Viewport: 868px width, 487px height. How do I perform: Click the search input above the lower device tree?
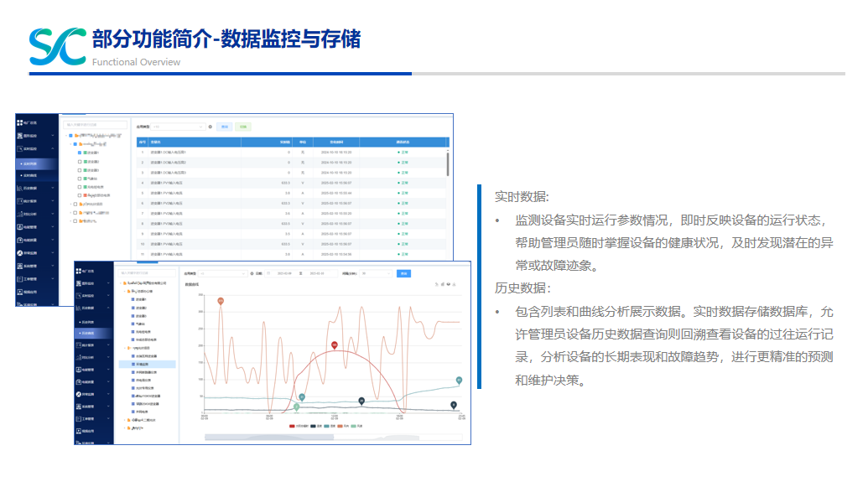click(x=147, y=272)
